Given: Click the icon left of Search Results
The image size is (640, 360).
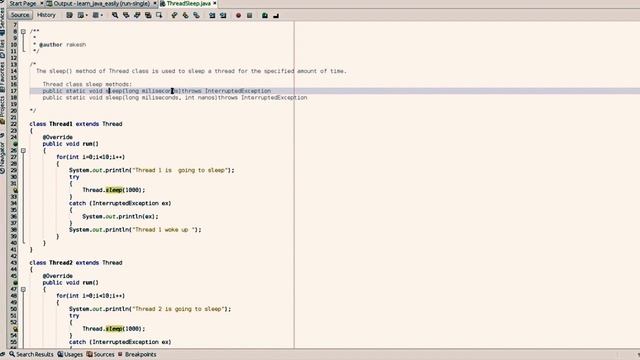Looking at the screenshot, I should click(x=12, y=354).
